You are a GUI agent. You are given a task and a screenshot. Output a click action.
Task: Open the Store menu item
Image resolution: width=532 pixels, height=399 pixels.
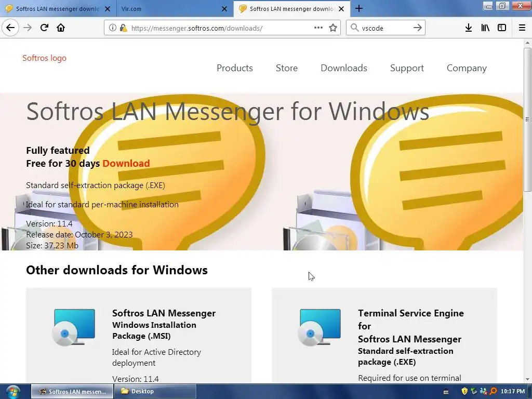pyautogui.click(x=287, y=68)
